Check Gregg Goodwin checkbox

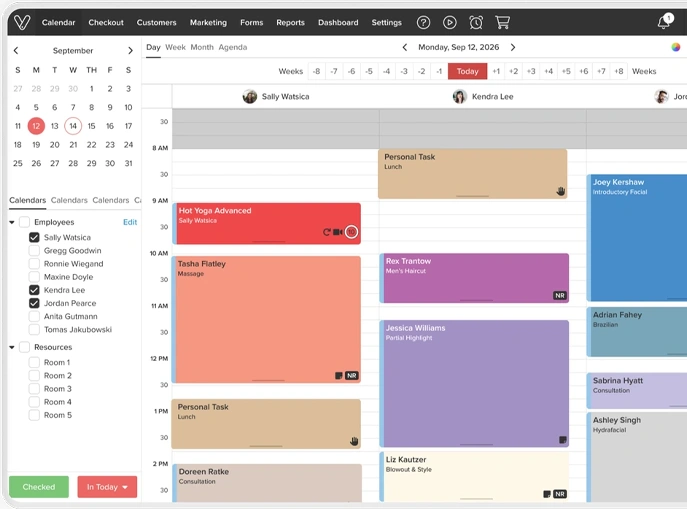[34, 251]
